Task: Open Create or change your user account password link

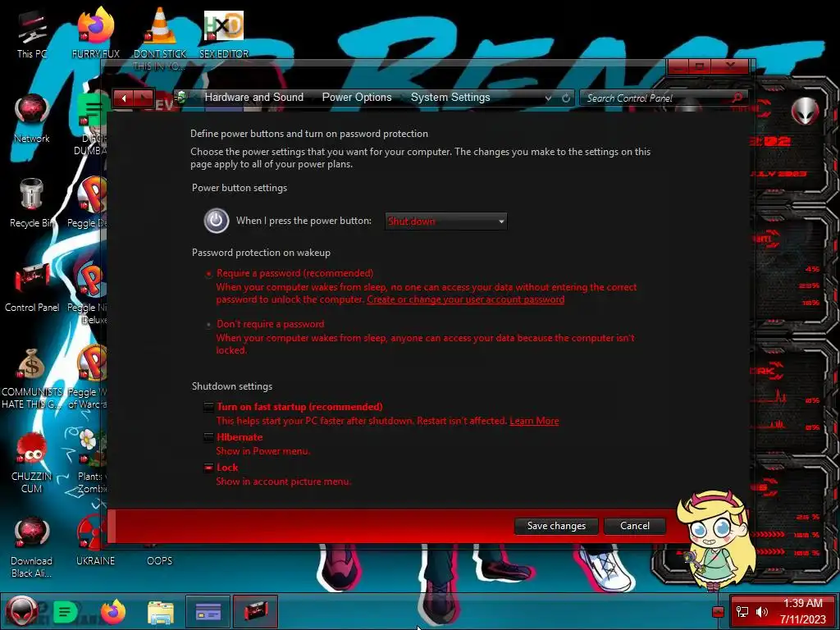Action: [466, 299]
